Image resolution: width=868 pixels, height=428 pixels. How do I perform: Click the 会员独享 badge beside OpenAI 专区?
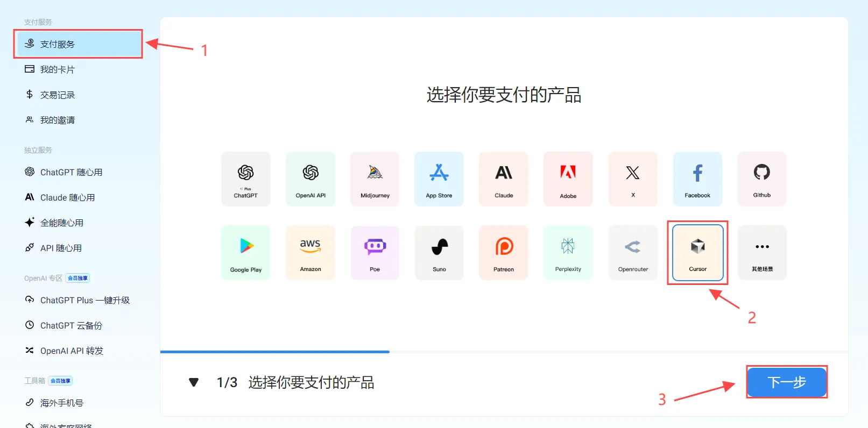pos(78,278)
